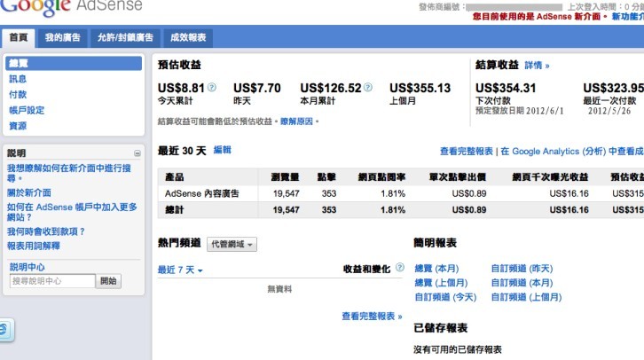
Task: Click the 網頁千次曝光收益 column header
Action: [550, 177]
